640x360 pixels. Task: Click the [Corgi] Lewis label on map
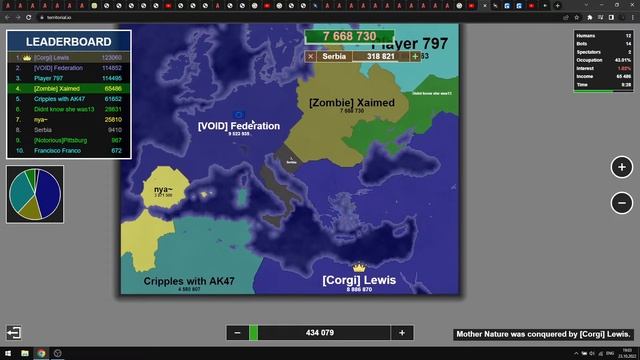(x=359, y=280)
